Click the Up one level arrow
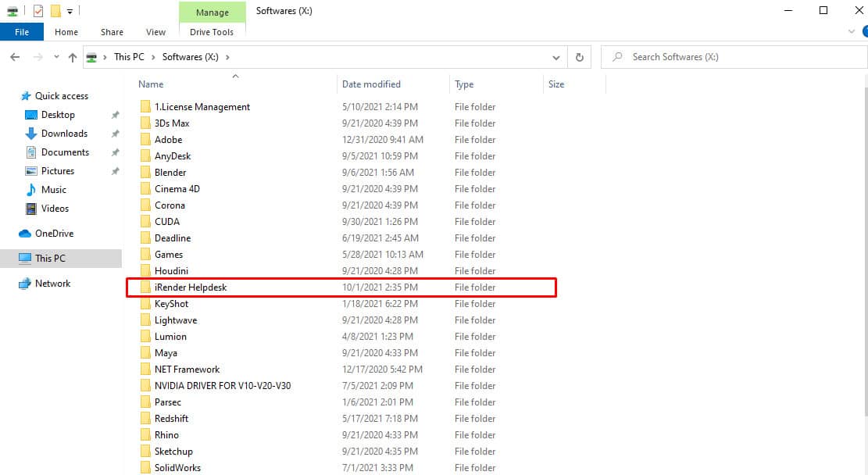This screenshot has width=868, height=475. point(73,57)
